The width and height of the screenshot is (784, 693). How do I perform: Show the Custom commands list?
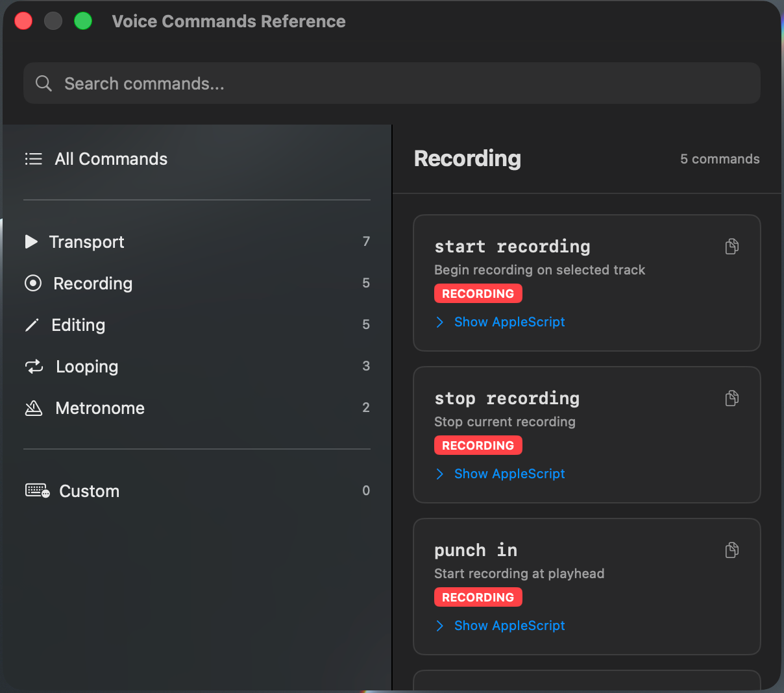tap(89, 491)
